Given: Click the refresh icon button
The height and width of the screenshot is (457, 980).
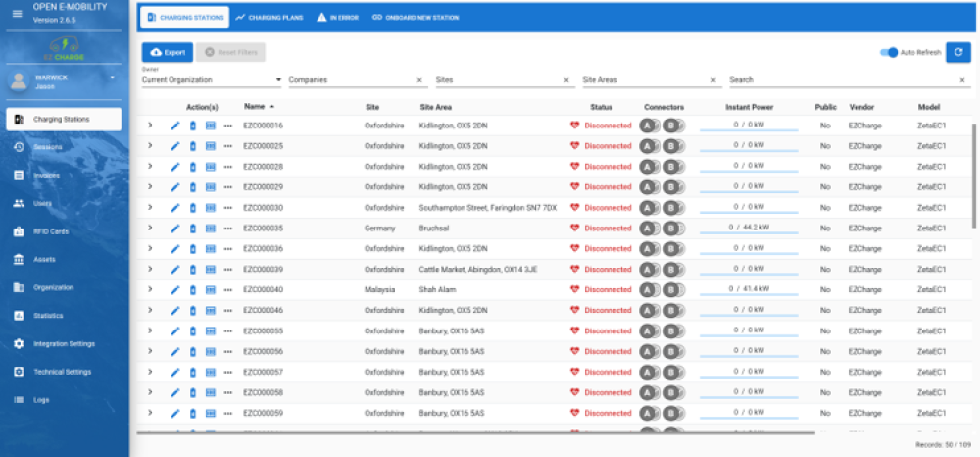Looking at the screenshot, I should pyautogui.click(x=957, y=52).
